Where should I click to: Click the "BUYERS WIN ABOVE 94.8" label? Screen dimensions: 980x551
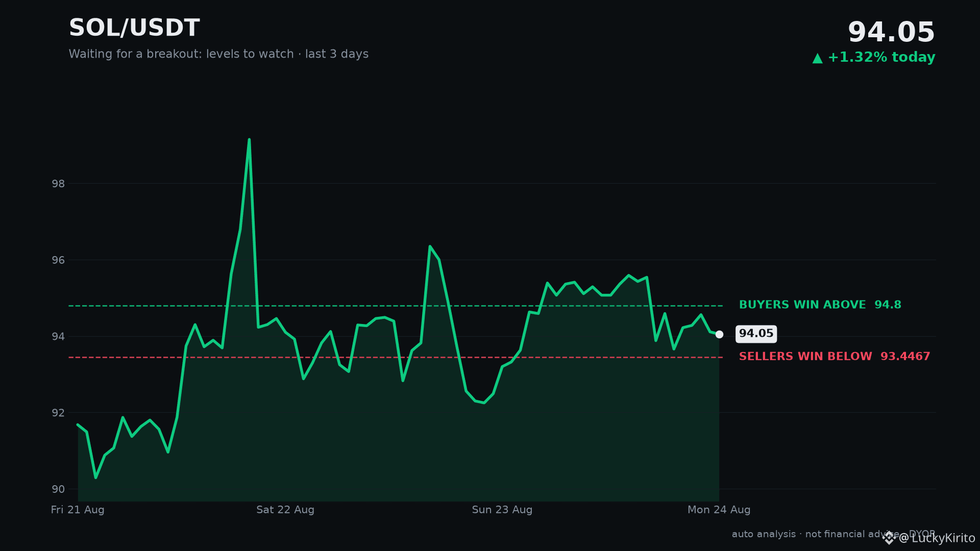(820, 305)
